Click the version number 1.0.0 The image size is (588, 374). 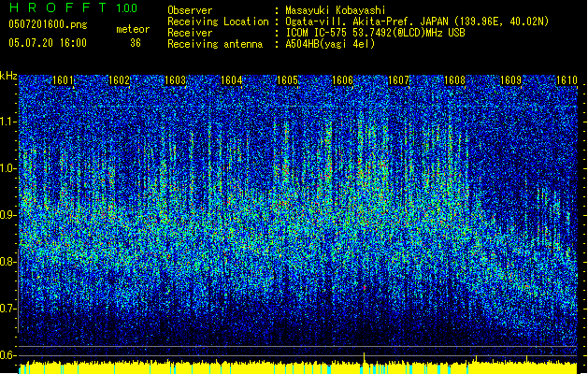click(126, 8)
